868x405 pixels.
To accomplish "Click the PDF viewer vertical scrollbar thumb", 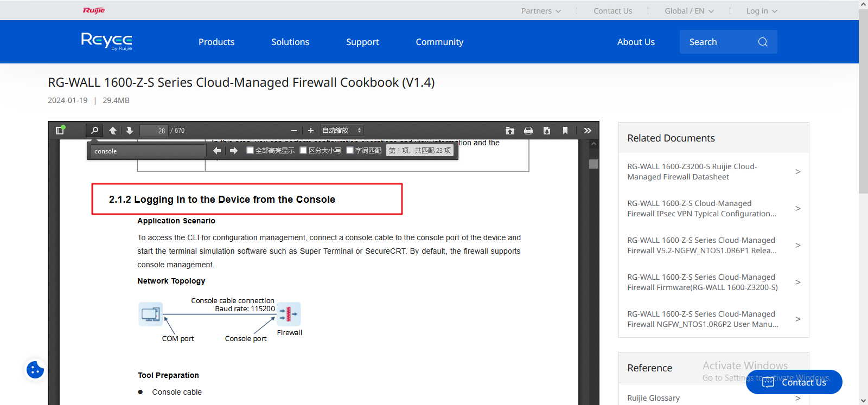I will point(594,164).
